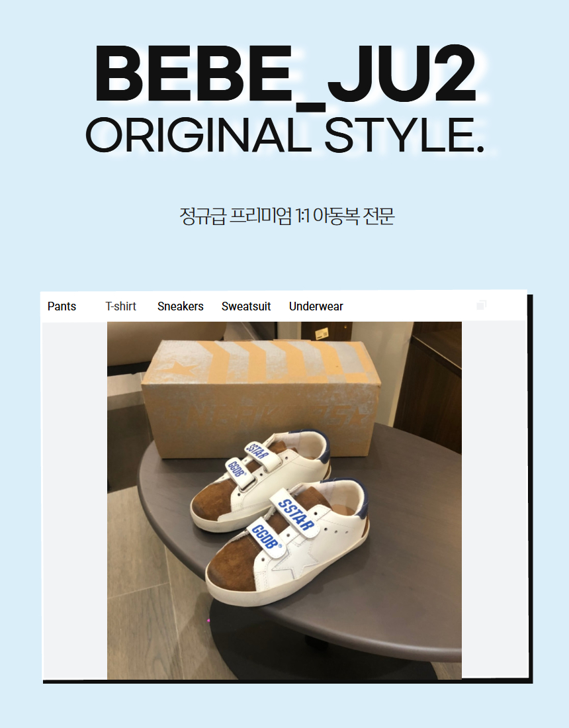Screen dimensions: 569x728
Task: Click the BEBE_JU2 headline text
Action: click(285, 74)
